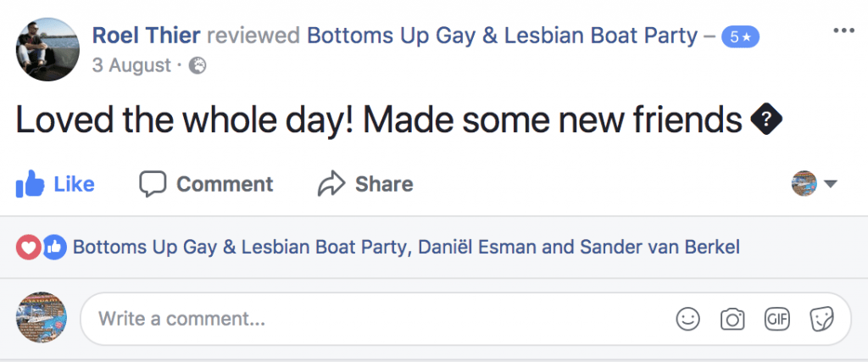Click Daniël Esman in the reactions list

click(x=481, y=248)
